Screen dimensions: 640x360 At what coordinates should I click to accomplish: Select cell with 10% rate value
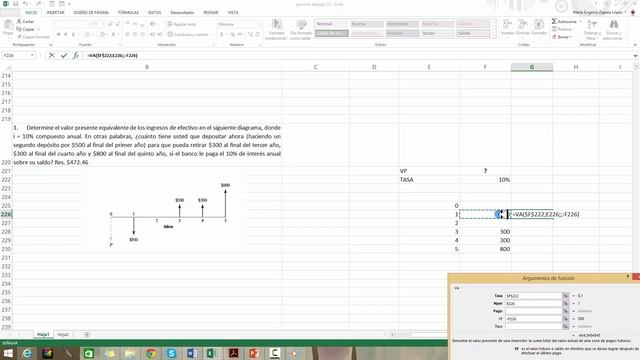485,180
